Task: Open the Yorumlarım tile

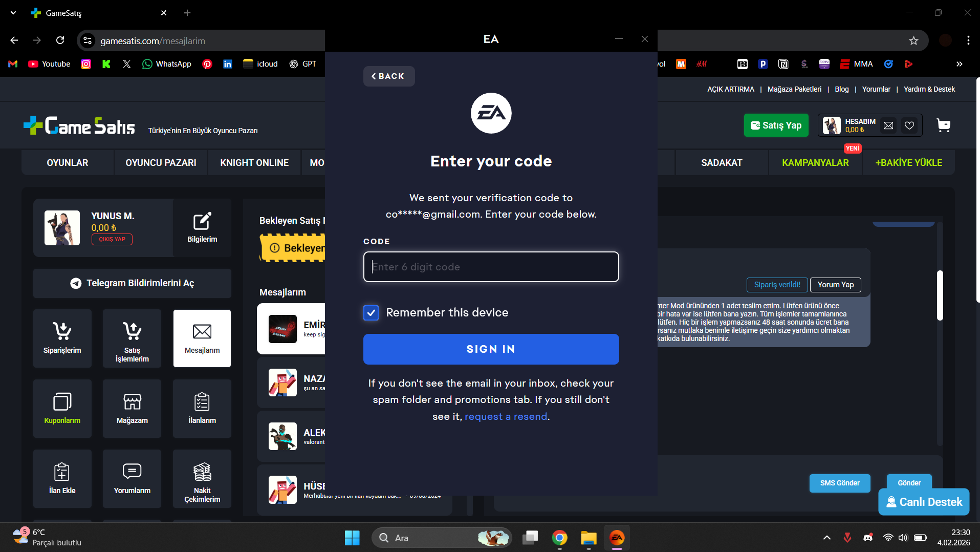Action: click(x=132, y=479)
